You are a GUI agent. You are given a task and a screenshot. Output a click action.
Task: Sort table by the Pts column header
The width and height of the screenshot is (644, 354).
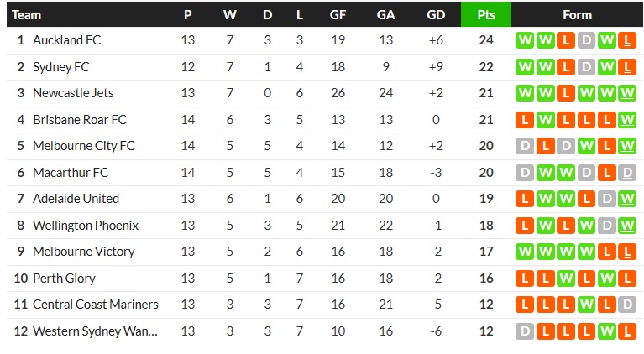(485, 14)
